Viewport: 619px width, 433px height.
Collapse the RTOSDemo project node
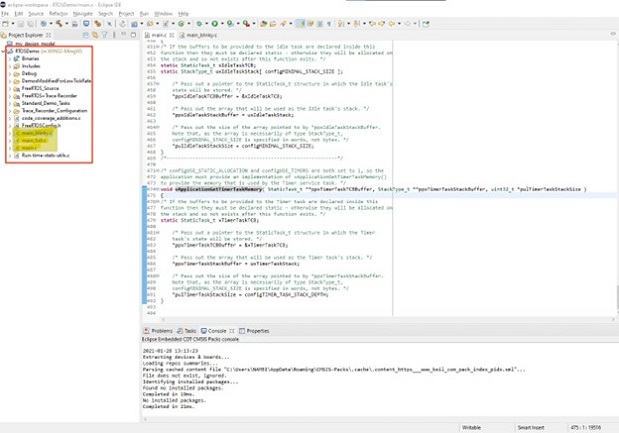(4, 51)
